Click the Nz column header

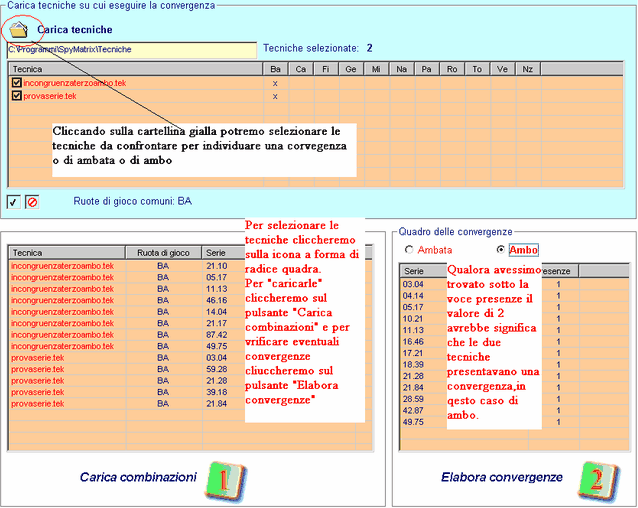(x=528, y=69)
